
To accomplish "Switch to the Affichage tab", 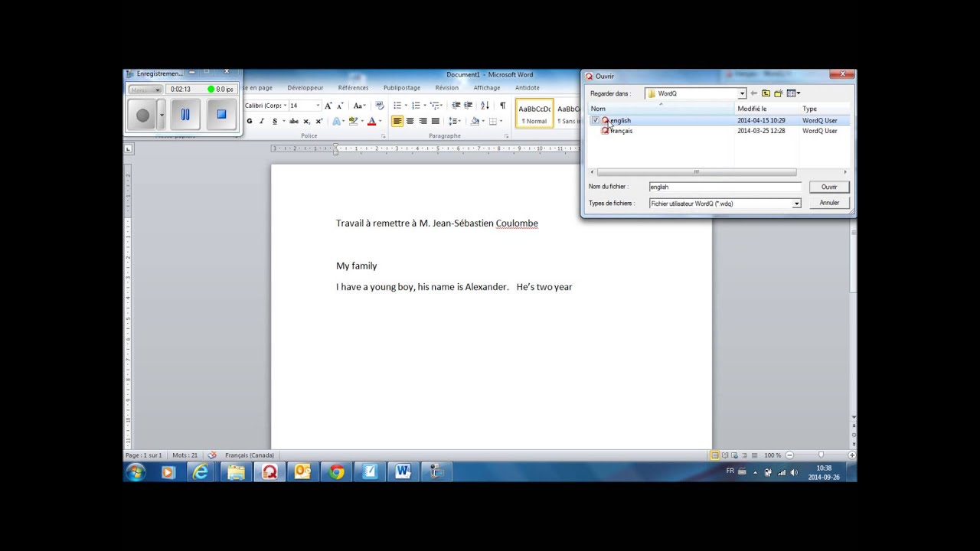I will (487, 88).
